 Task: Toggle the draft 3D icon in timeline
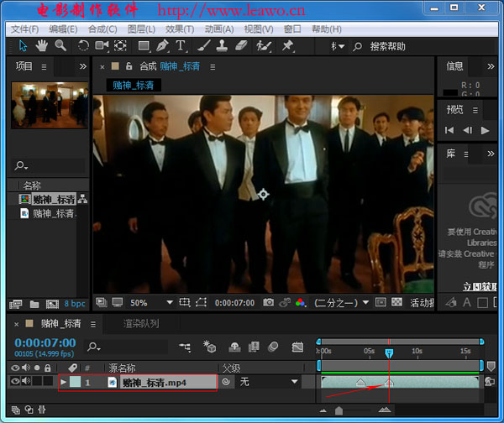click(209, 347)
